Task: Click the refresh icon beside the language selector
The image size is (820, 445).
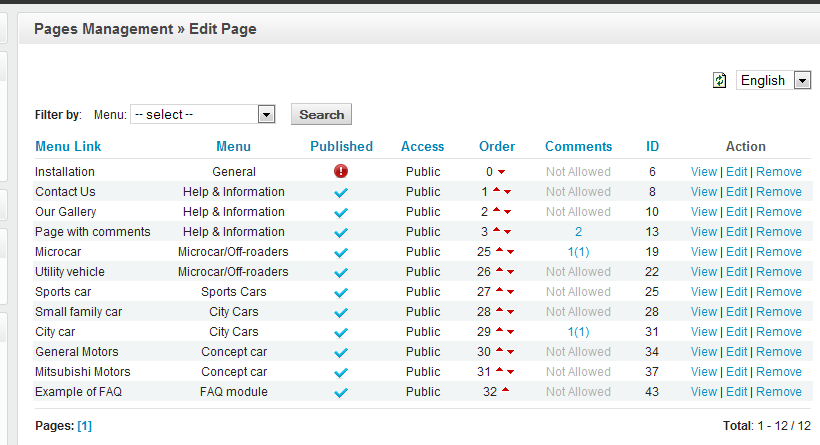Action: pyautogui.click(x=719, y=80)
